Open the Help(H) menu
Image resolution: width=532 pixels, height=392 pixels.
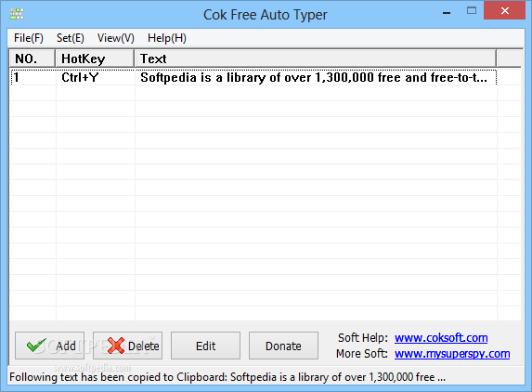point(167,38)
